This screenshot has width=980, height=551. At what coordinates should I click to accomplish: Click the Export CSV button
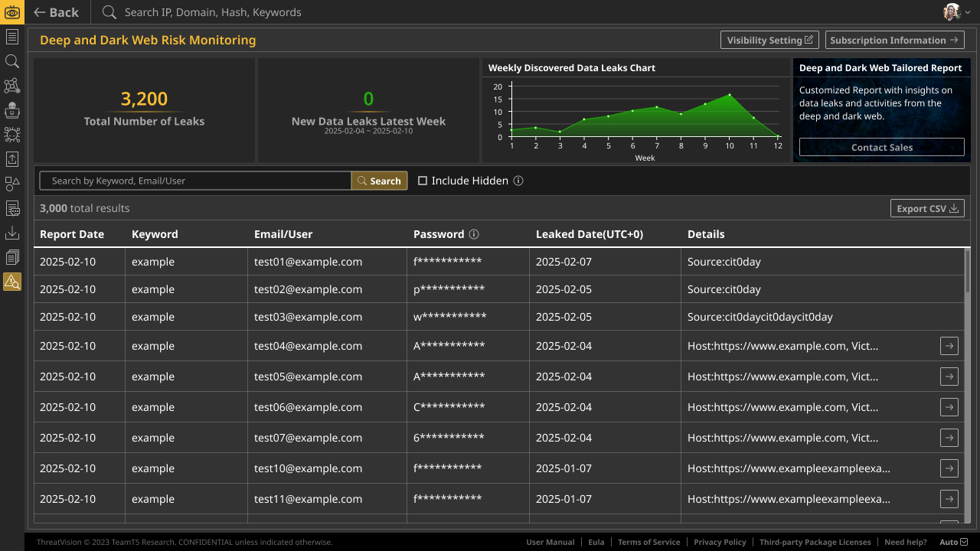(927, 208)
